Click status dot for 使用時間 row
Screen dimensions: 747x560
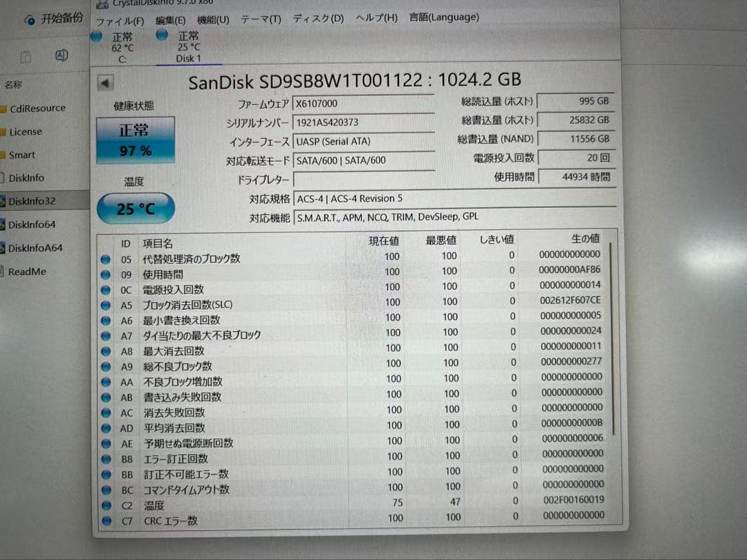coord(106,274)
